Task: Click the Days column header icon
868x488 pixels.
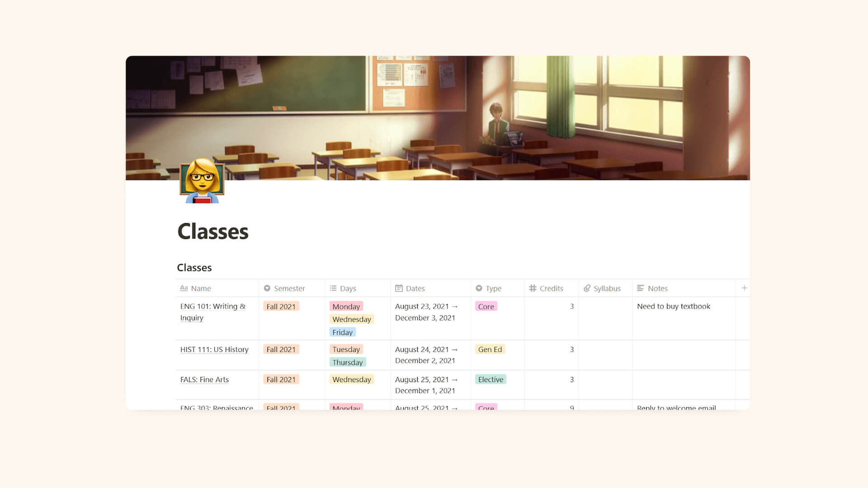Action: (x=333, y=288)
